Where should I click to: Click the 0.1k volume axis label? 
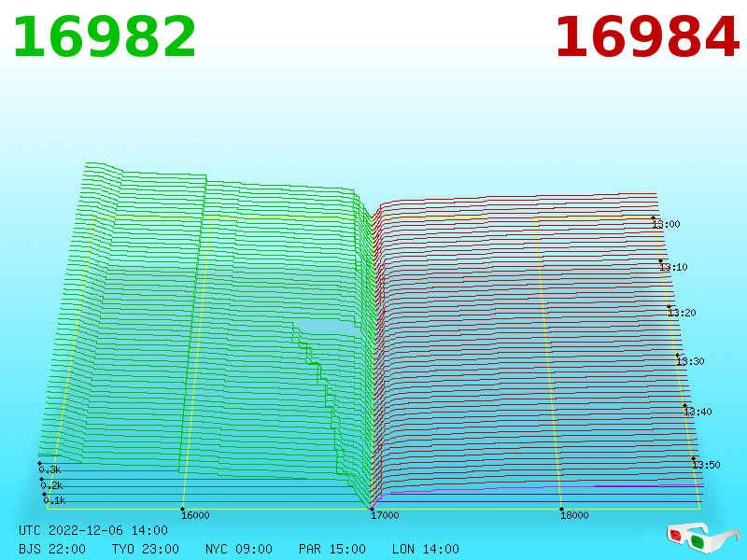[x=54, y=500]
